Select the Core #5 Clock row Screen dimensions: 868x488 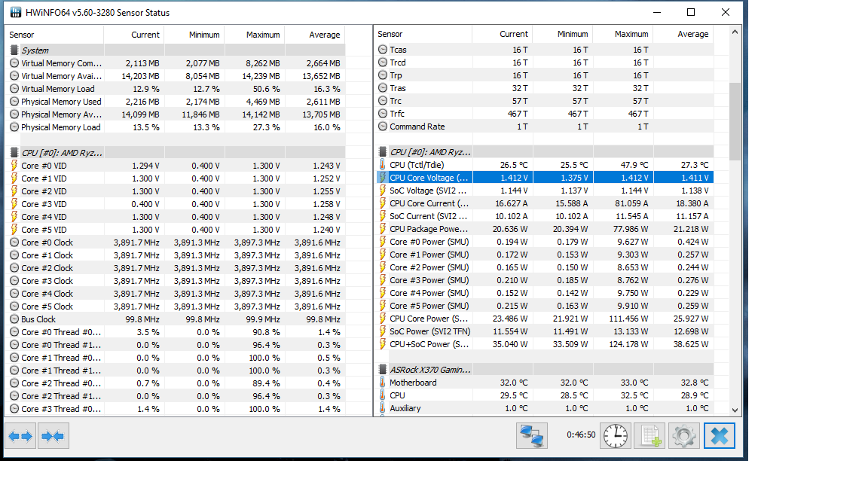click(x=176, y=307)
